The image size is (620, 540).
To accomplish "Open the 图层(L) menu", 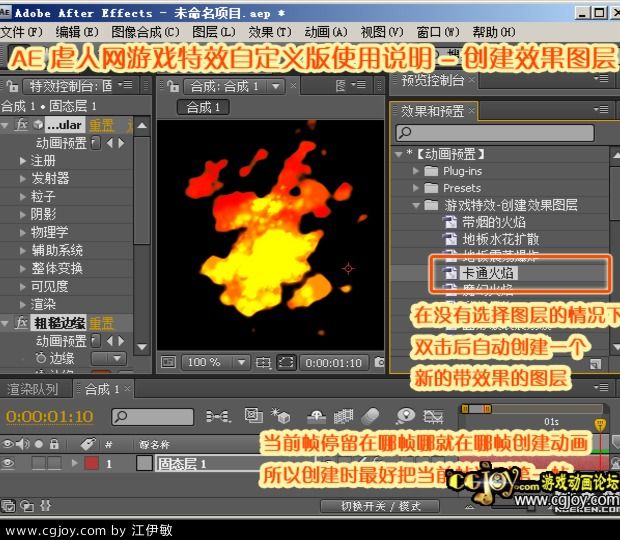I will coord(214,32).
